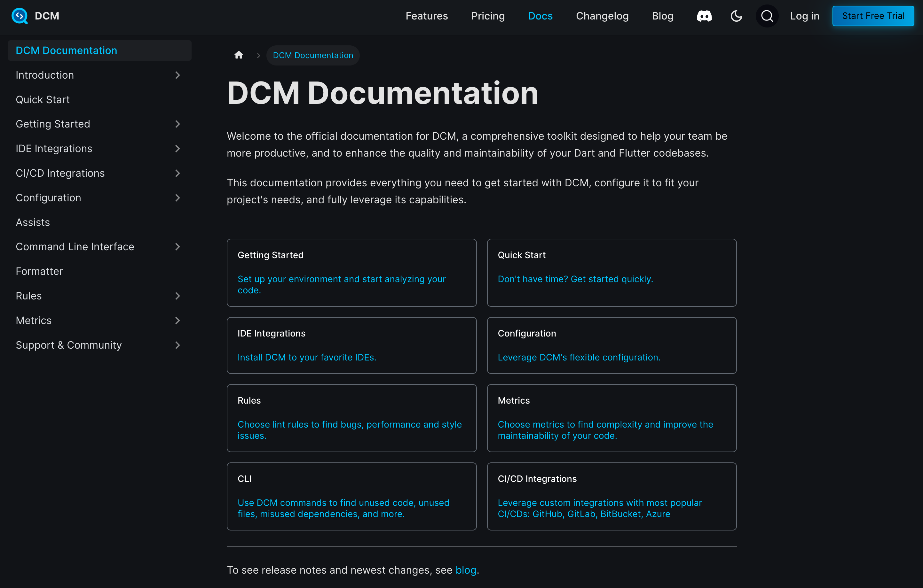Open the Rules sidebar label

coord(28,296)
